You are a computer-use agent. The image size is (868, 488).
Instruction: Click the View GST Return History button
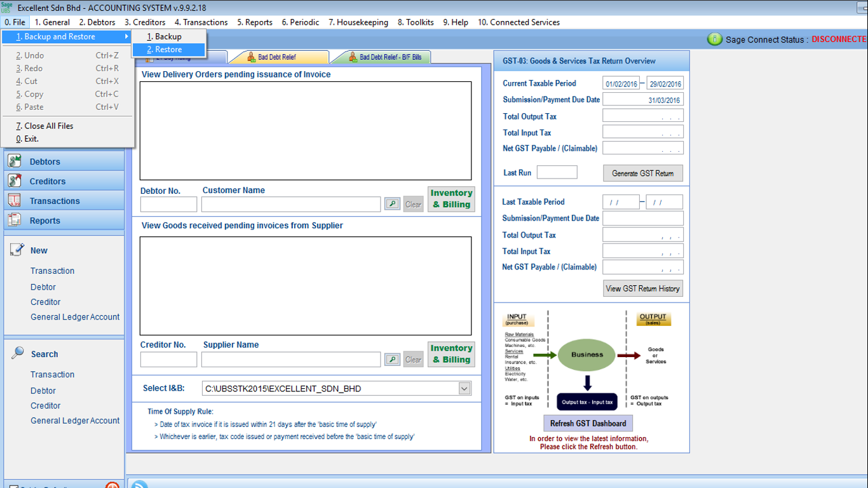pyautogui.click(x=643, y=288)
